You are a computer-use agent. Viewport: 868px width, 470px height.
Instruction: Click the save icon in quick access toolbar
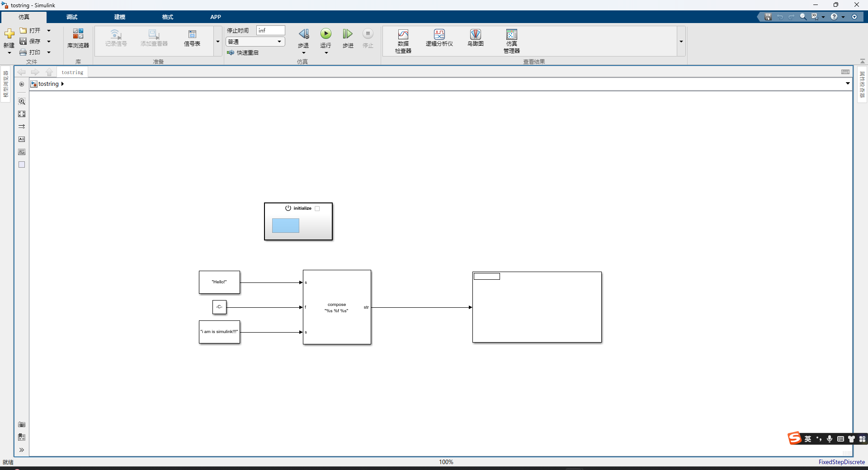coord(768,17)
